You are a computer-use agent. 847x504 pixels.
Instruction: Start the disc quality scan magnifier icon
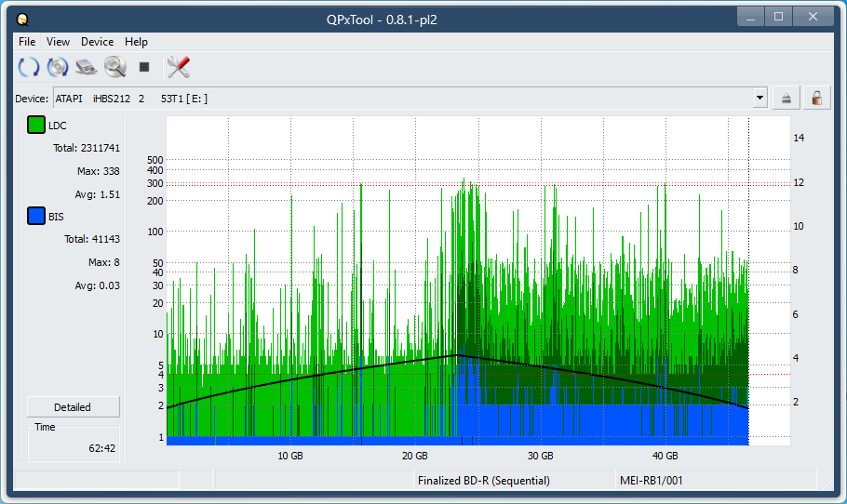pos(115,67)
